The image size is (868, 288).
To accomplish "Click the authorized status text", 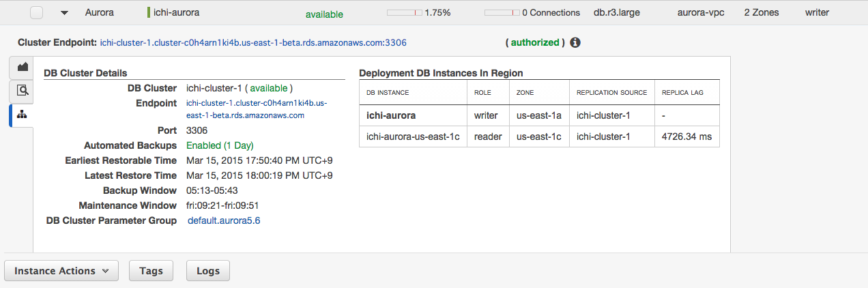I will (535, 42).
